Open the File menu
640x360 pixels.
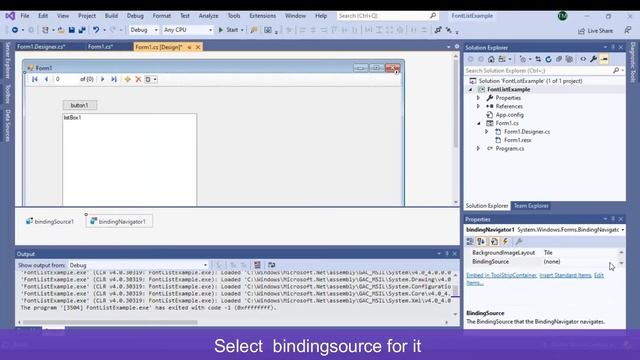pyautogui.click(x=25, y=16)
